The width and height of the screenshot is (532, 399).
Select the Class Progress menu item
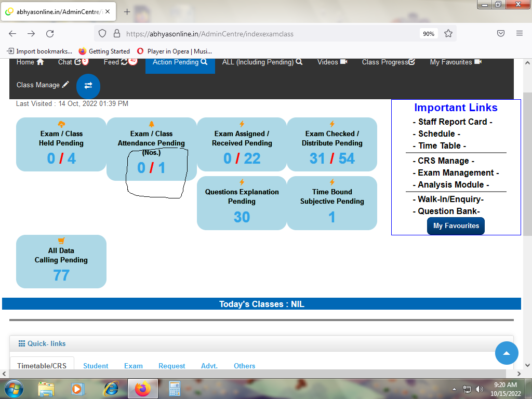click(388, 62)
